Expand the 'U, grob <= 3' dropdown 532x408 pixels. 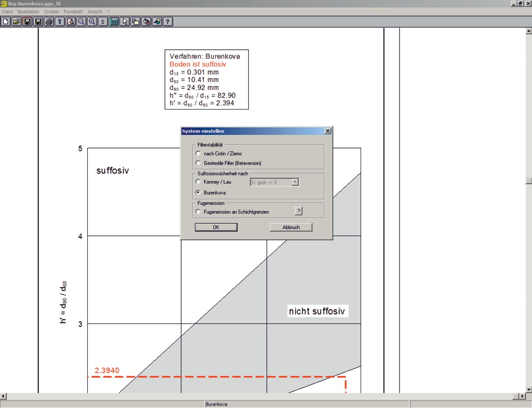point(295,182)
